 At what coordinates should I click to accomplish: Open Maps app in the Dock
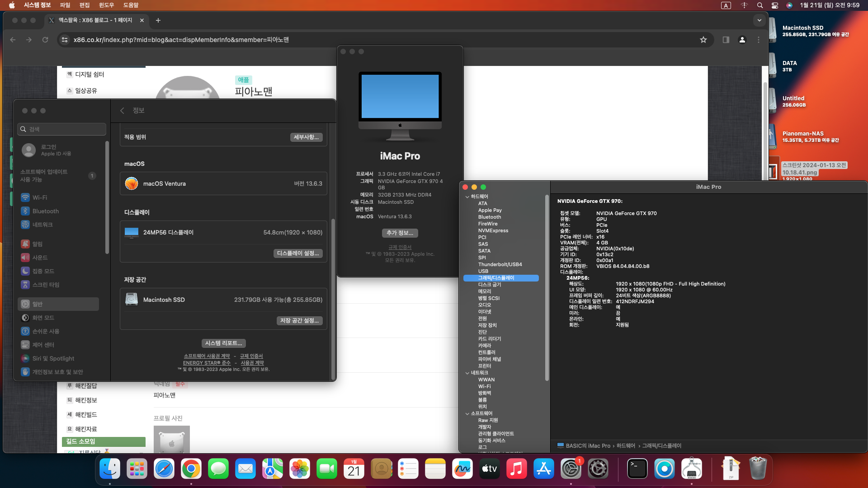(x=273, y=469)
